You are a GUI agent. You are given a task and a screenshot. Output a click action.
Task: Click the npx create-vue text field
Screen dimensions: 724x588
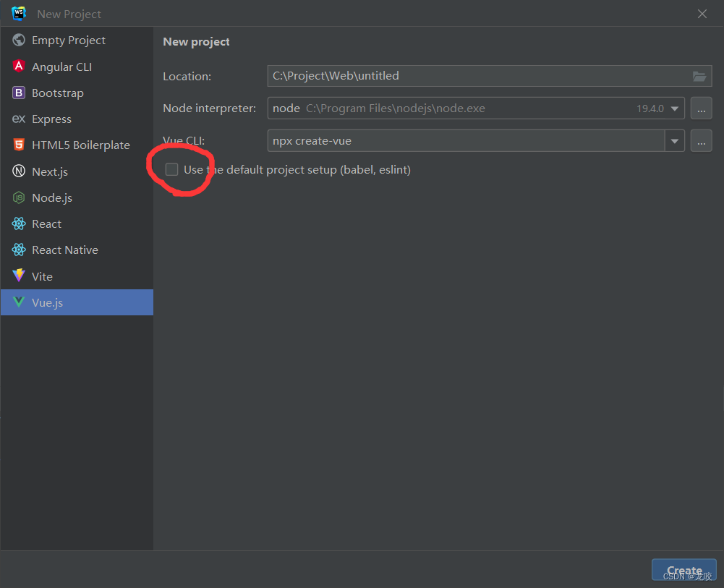(467, 141)
